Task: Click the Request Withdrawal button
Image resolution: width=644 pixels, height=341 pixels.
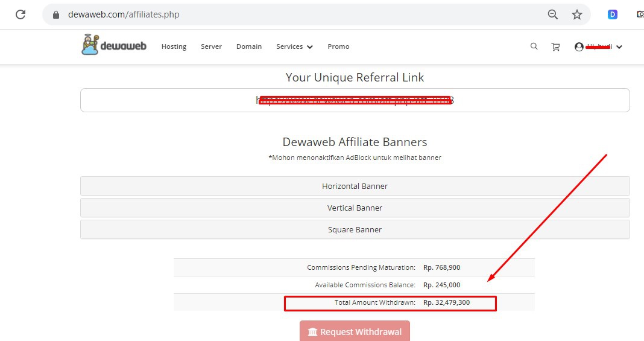Action: (x=355, y=331)
